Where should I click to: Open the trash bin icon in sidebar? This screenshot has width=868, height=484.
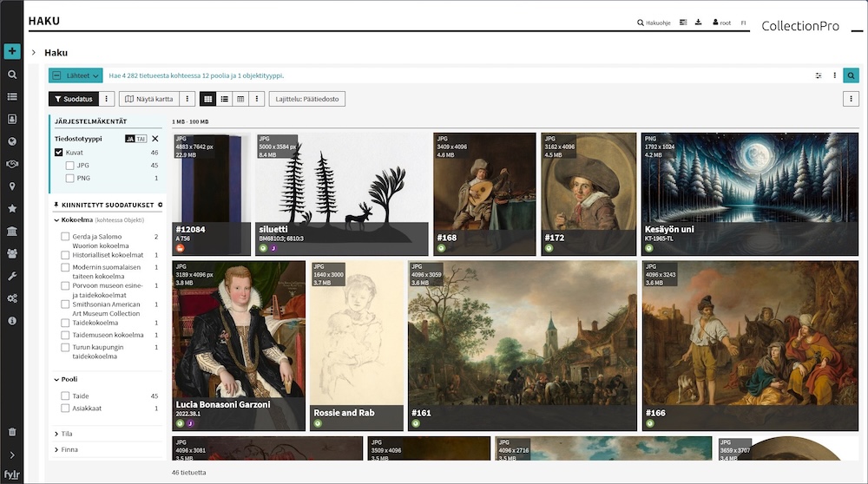12,432
